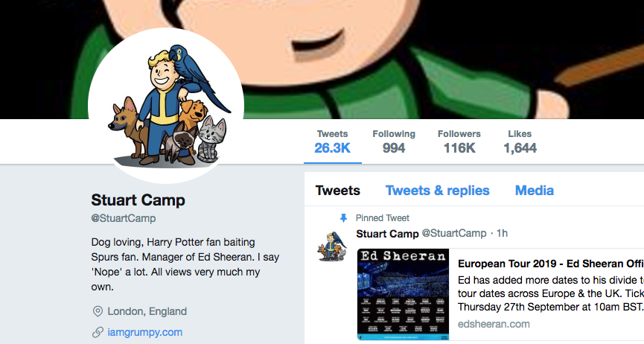Click the pinned tweet pin icon
The height and width of the screenshot is (344, 644).
click(343, 218)
